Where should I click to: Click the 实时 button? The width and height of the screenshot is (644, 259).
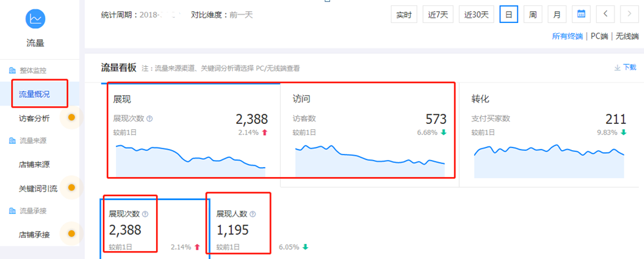coord(404,14)
